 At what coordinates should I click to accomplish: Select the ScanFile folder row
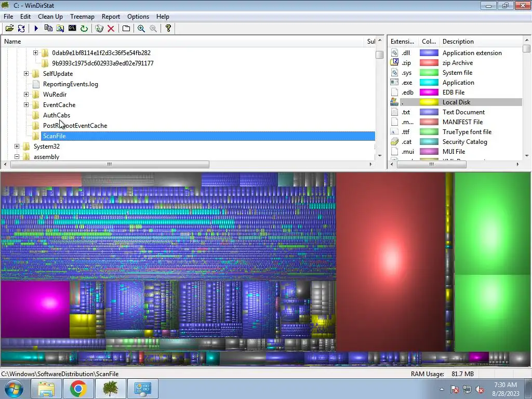click(x=208, y=136)
